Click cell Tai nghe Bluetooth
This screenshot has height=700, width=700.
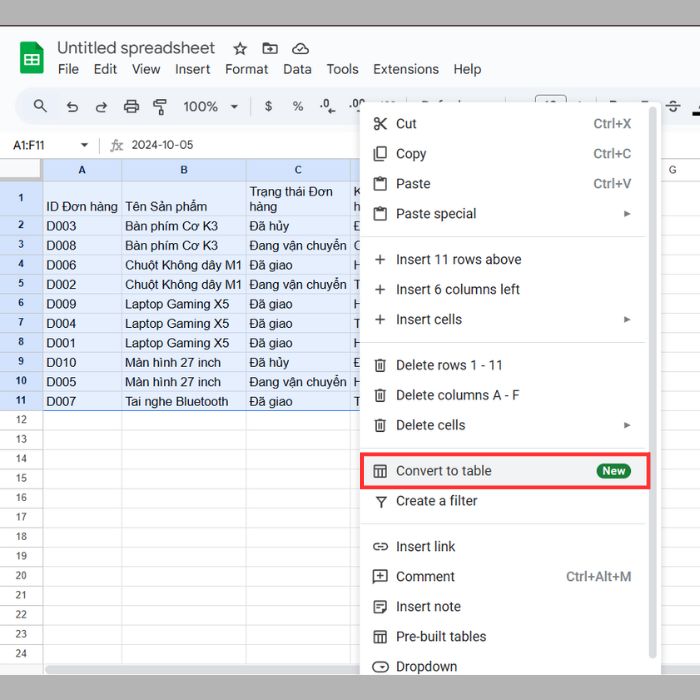(x=183, y=401)
